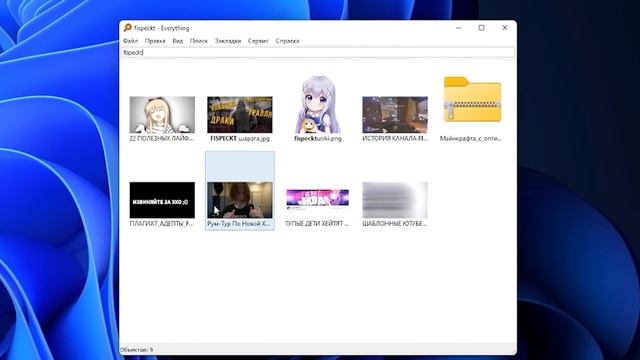Click the file name fispecktusiki.png

[318, 138]
